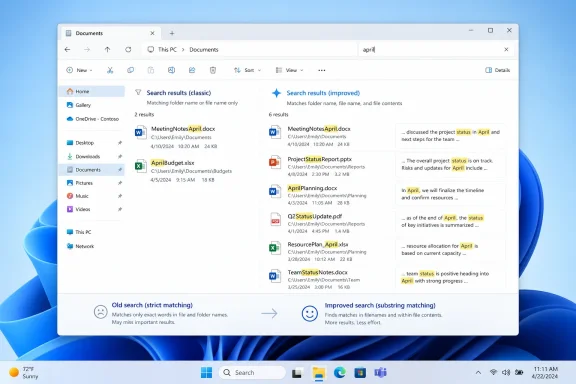
Task: Click the Copy toolbar icon
Action: (x=130, y=70)
